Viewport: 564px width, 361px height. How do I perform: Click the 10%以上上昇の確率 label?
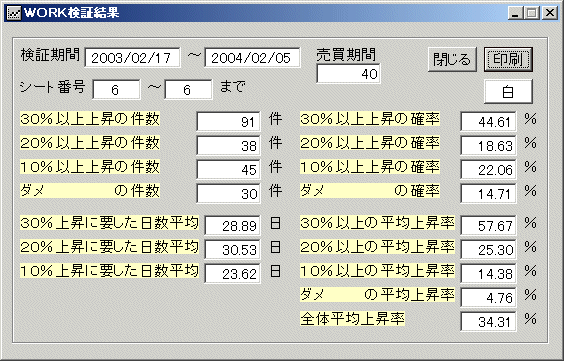point(370,167)
